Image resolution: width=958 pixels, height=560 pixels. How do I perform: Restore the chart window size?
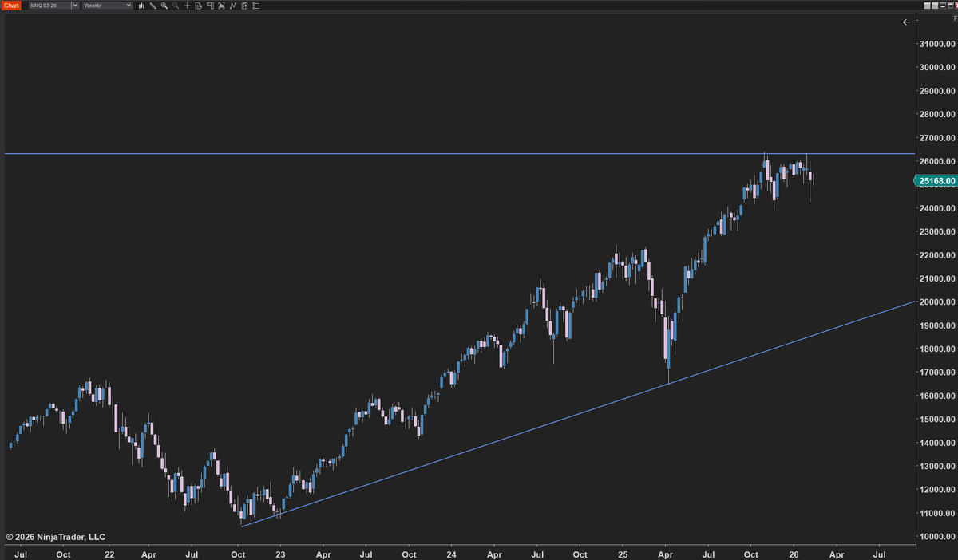point(950,6)
